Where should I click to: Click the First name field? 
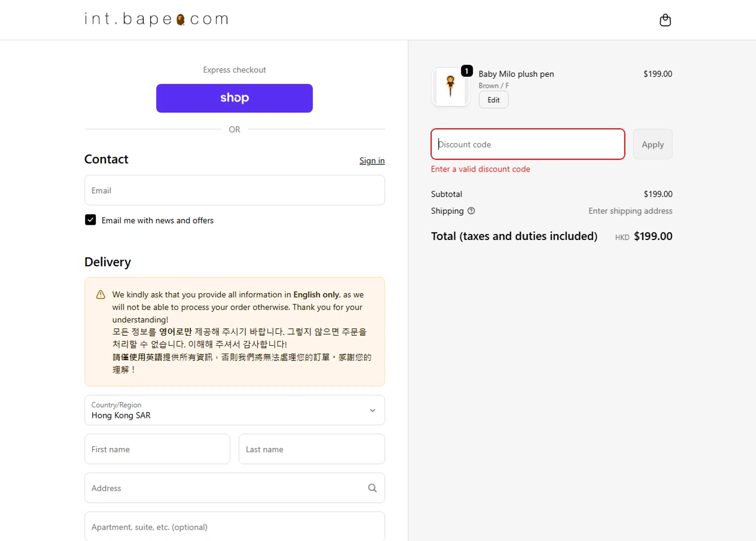pyautogui.click(x=157, y=449)
